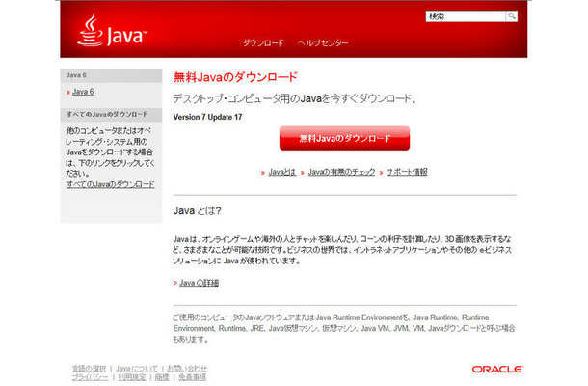The height and width of the screenshot is (386, 588).
Task: Open the 言語の選択 footer link
Action: tap(90, 369)
